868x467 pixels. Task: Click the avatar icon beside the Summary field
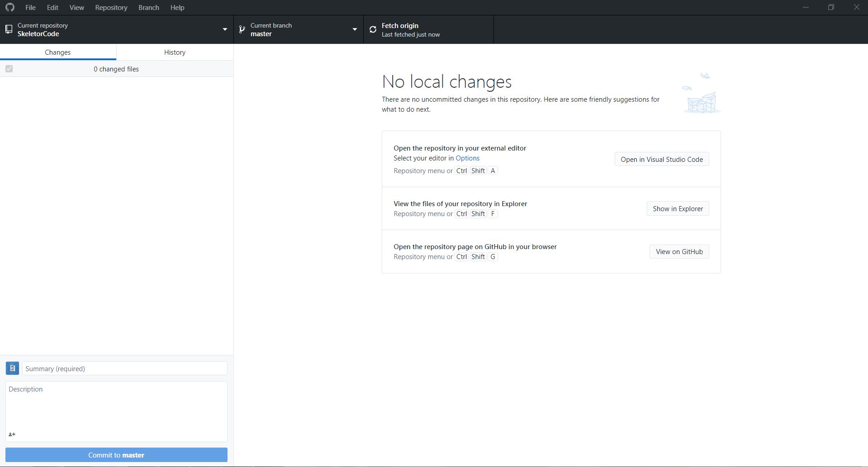(x=12, y=368)
